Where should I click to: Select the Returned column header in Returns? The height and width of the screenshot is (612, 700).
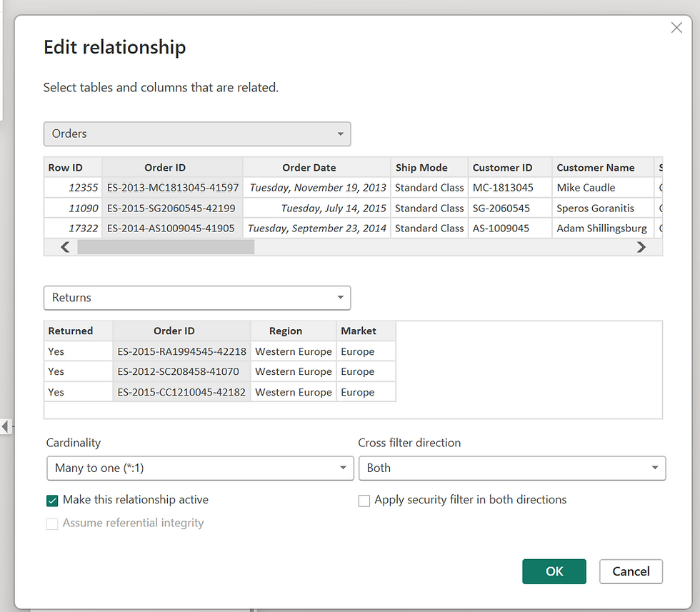(78, 331)
